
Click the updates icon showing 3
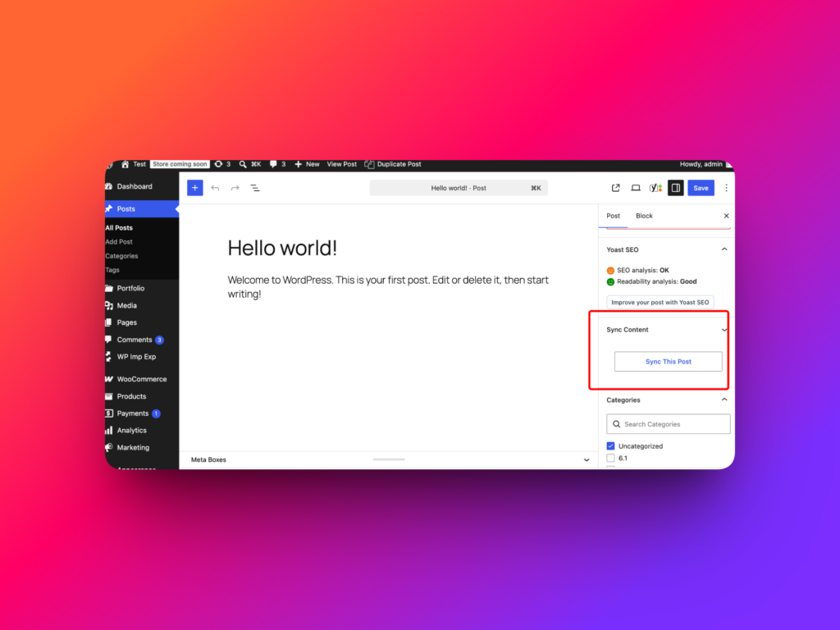(218, 164)
